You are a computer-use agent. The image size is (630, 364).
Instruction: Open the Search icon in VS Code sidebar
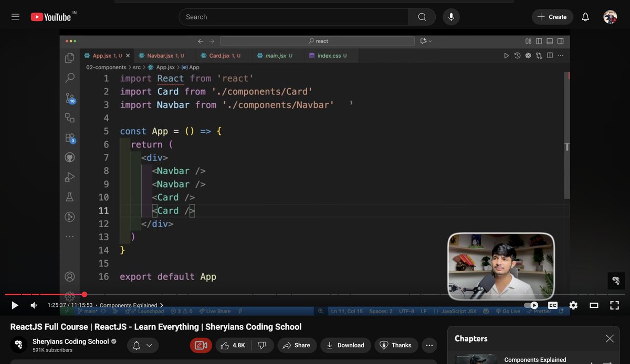point(69,78)
